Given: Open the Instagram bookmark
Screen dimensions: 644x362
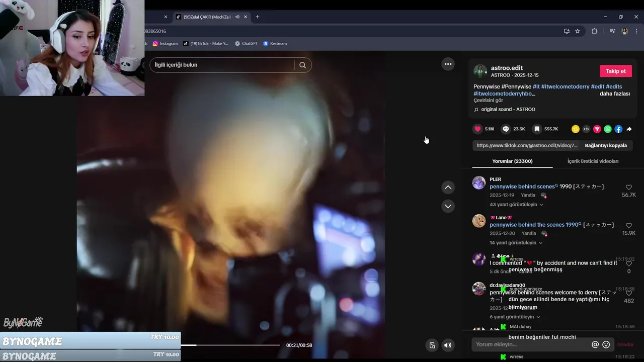Looking at the screenshot, I should (x=165, y=44).
